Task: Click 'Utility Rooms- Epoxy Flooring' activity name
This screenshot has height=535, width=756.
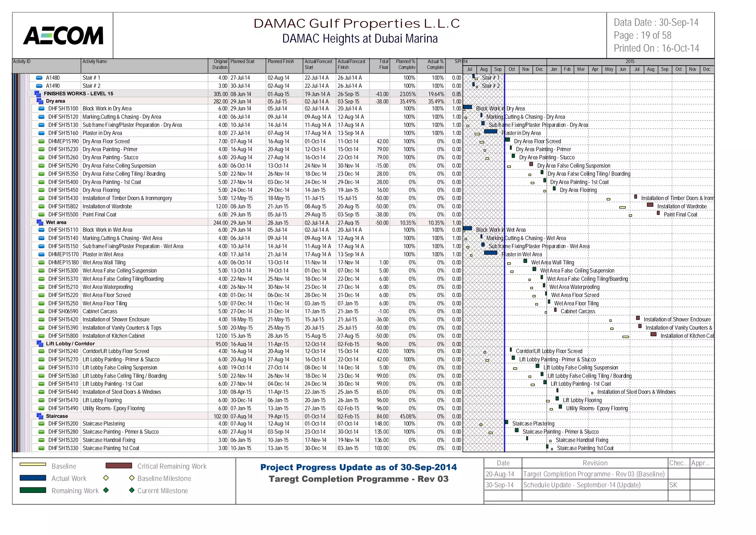Action: [114, 408]
